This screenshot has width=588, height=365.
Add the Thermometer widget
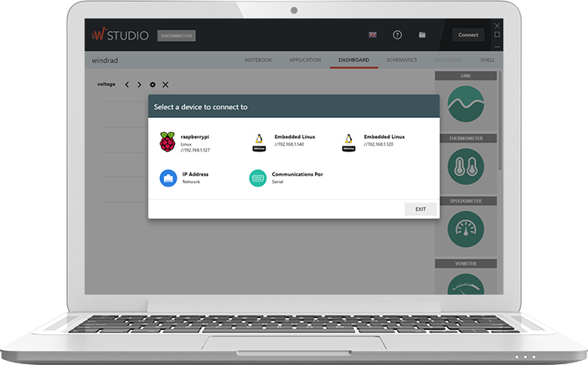coord(466,166)
